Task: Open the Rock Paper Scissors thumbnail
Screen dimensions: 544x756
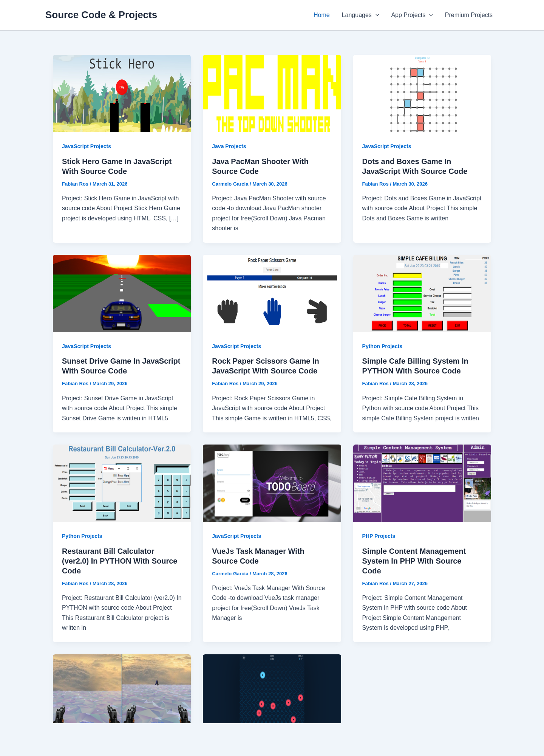Action: [272, 293]
